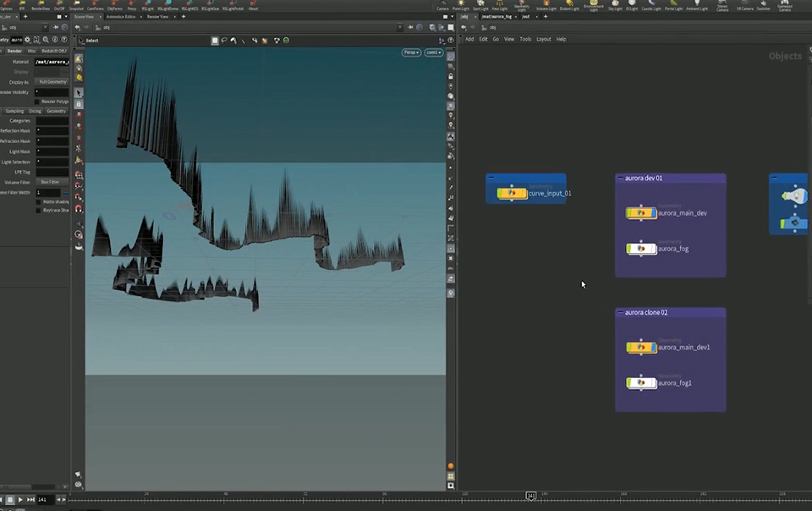812x511 pixels.
Task: Open the Persp viewport dropdown
Action: click(410, 52)
